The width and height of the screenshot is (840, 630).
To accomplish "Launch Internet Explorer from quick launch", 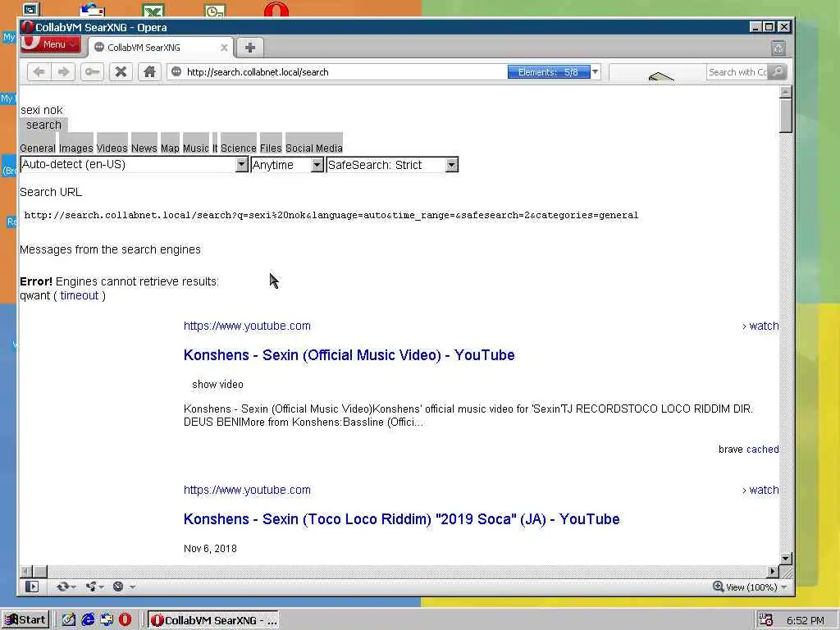I will pos(88,620).
